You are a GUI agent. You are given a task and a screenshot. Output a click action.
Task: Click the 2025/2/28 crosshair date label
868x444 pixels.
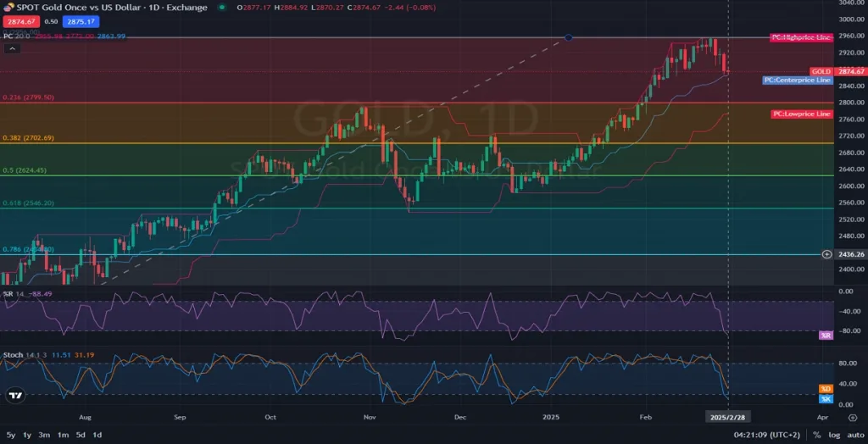pos(727,416)
